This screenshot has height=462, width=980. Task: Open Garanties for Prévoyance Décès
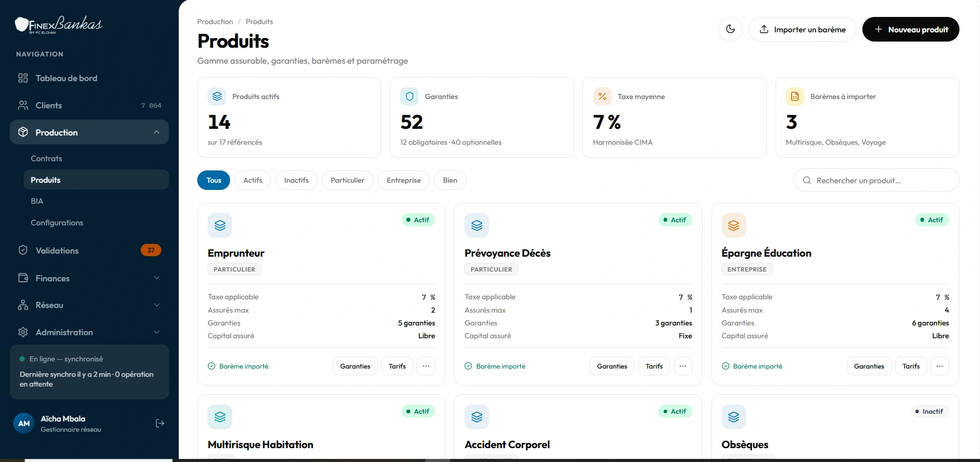click(612, 366)
